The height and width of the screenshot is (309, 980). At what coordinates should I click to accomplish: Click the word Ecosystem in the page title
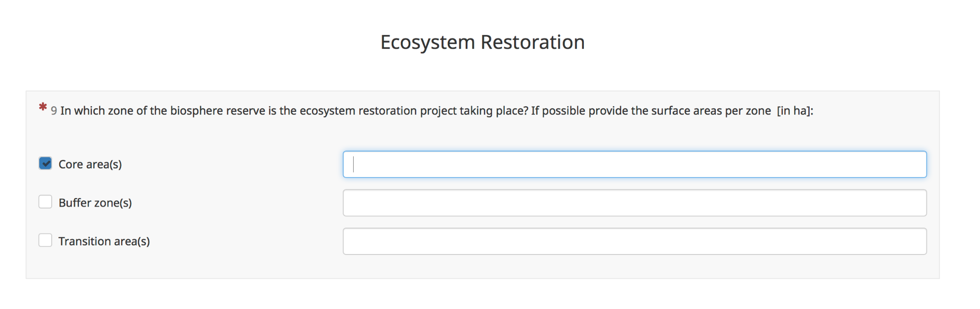[x=427, y=42]
